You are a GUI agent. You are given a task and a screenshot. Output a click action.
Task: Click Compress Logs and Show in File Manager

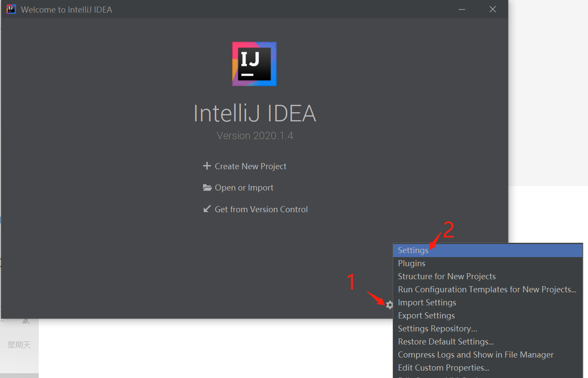pyautogui.click(x=475, y=355)
